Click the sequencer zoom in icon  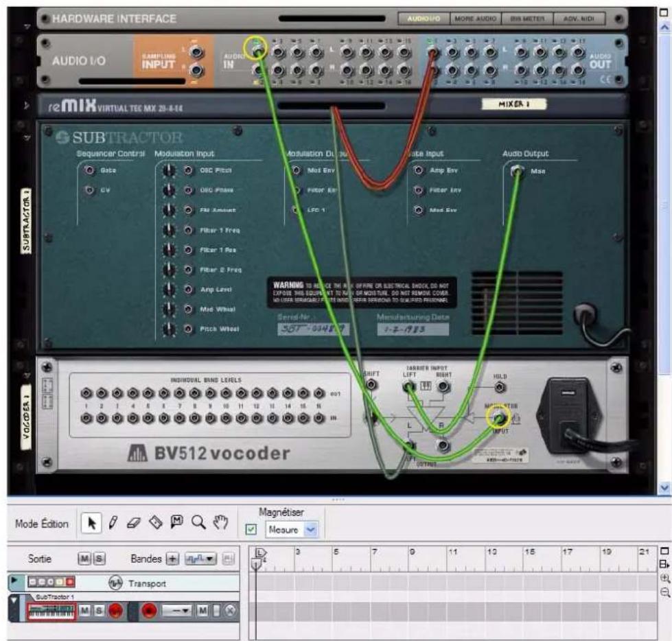coord(664,579)
